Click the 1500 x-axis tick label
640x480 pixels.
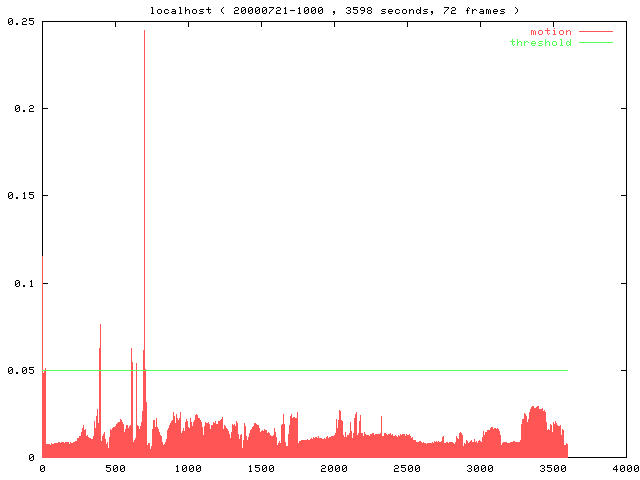coord(261,468)
